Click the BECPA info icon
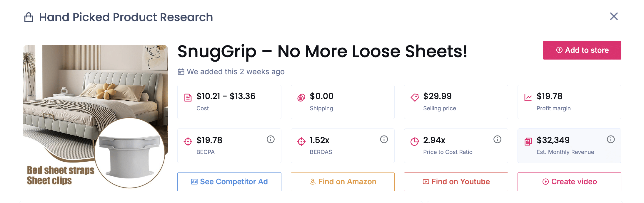The width and height of the screenshot is (644, 203). pos(271,139)
